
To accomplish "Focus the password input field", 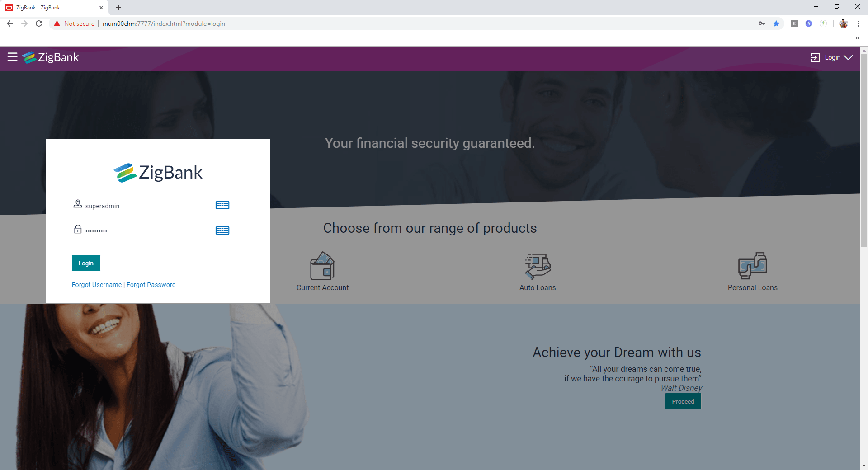I will tap(149, 230).
